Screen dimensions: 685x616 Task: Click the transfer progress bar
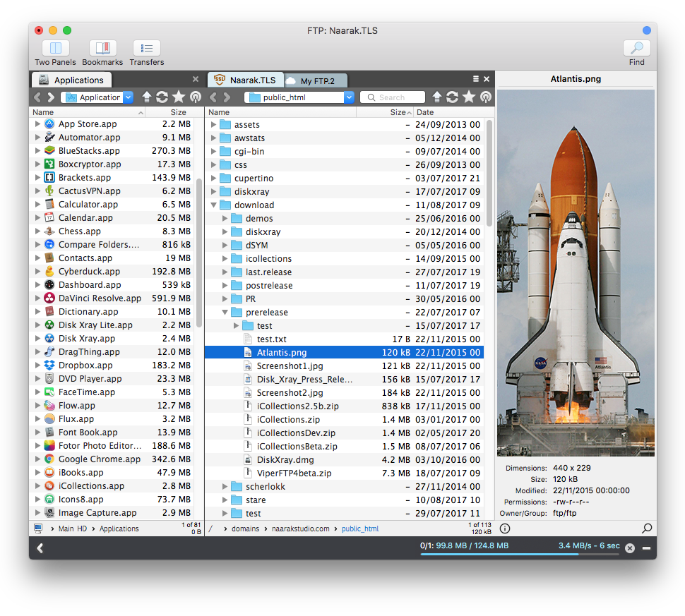pos(520,554)
